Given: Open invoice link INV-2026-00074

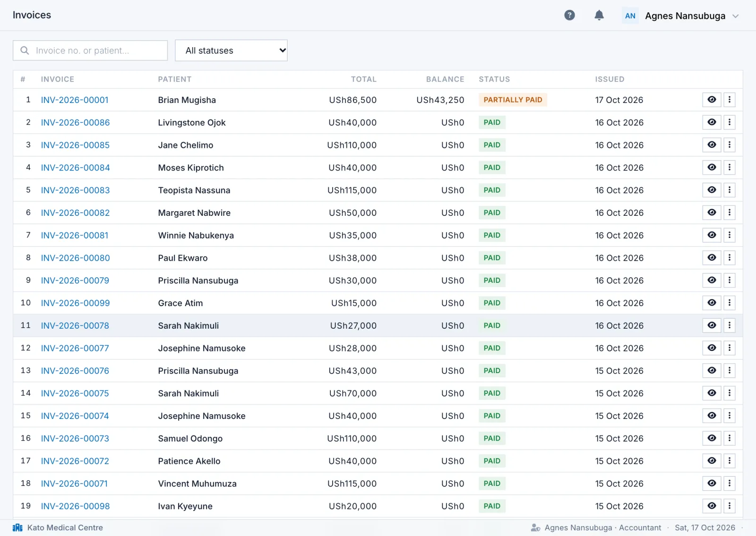Looking at the screenshot, I should (75, 416).
